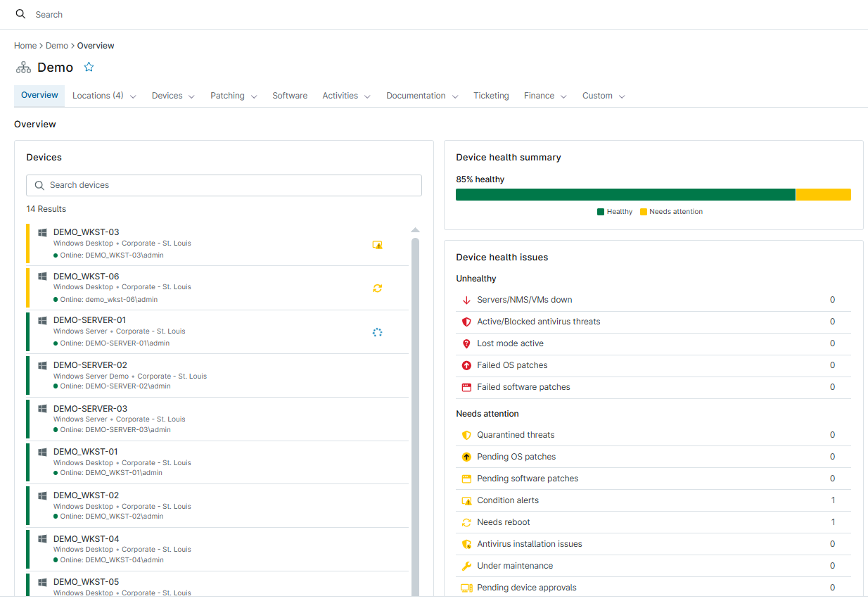Image resolution: width=868 pixels, height=601 pixels.
Task: Go to Home in the breadcrumb
Action: pyautogui.click(x=25, y=46)
